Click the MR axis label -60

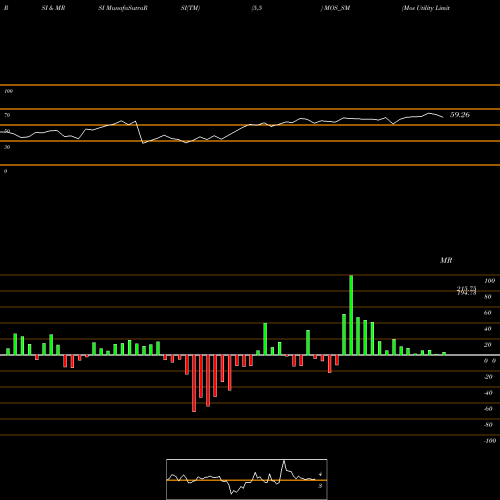pos(488,409)
